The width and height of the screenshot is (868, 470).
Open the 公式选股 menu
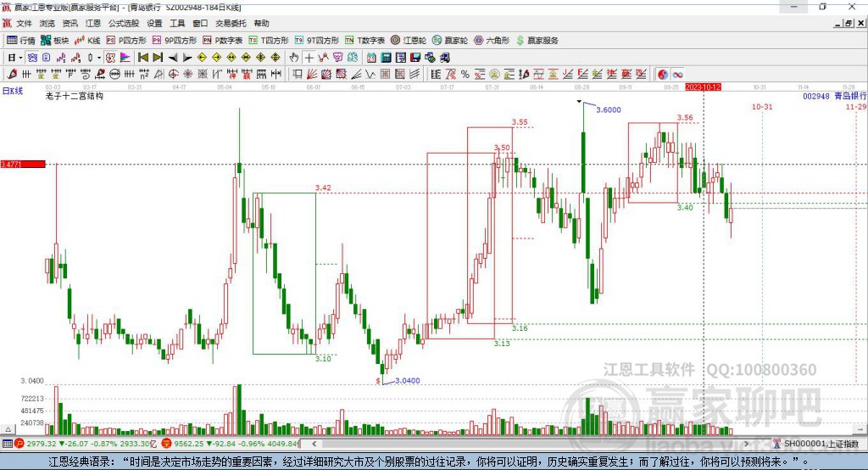click(124, 23)
